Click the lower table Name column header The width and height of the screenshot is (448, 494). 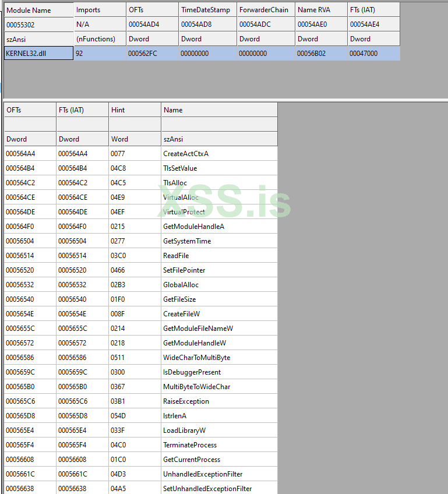pos(219,110)
